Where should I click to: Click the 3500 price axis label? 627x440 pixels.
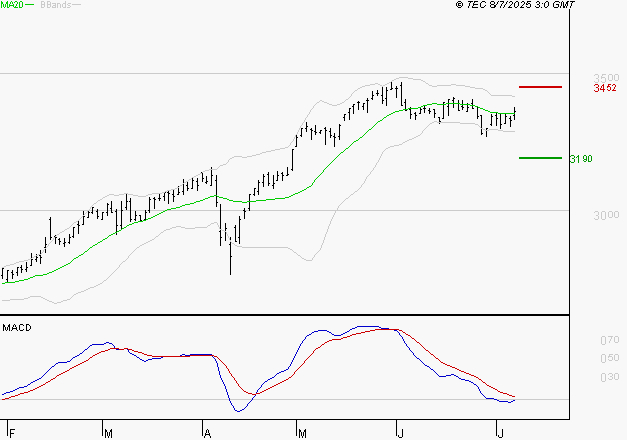click(x=606, y=77)
